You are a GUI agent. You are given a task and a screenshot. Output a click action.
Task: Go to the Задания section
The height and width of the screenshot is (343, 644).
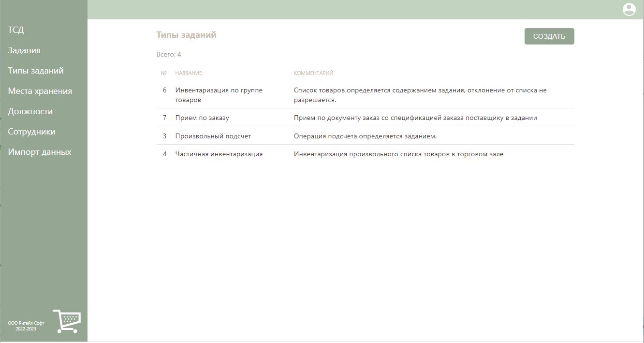pyautogui.click(x=24, y=50)
